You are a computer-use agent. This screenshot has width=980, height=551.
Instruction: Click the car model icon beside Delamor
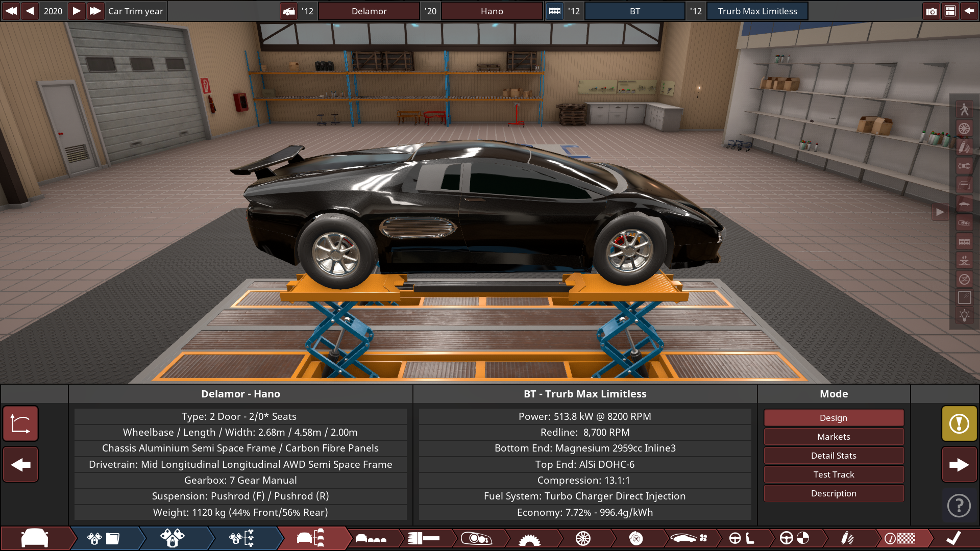[x=289, y=11]
